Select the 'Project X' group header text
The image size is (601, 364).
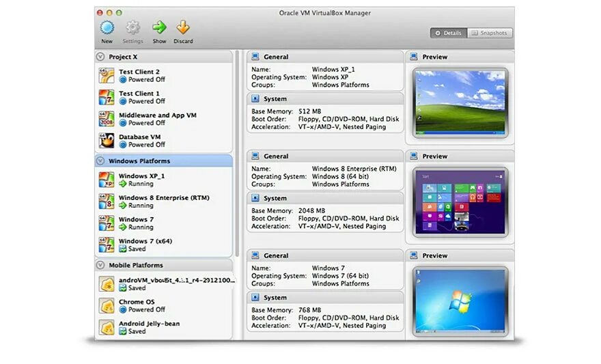[123, 57]
